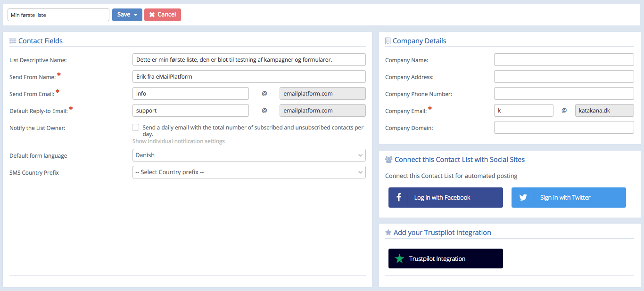Click the List Descriptive Name field
The width and height of the screenshot is (644, 291).
coord(249,60)
